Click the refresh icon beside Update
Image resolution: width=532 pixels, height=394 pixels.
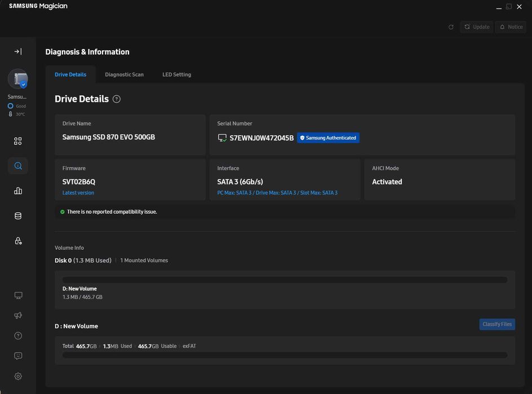pos(451,27)
